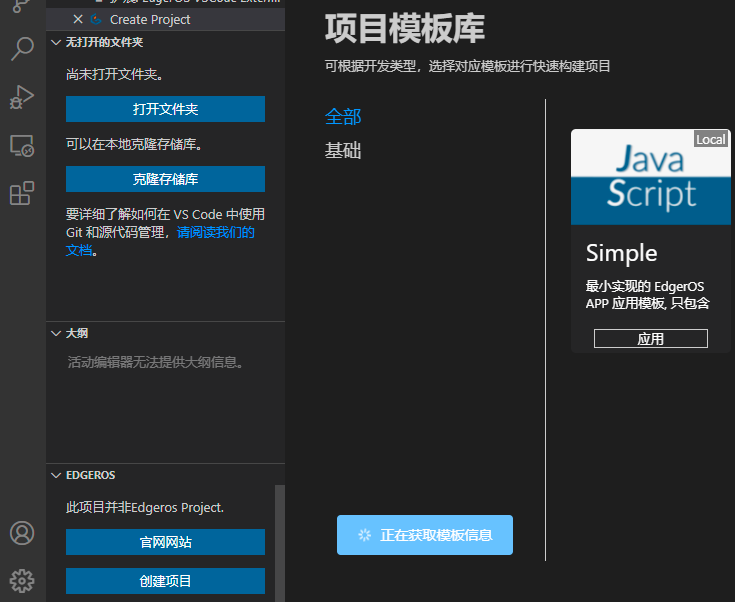Close the Create Project editor

78,19
